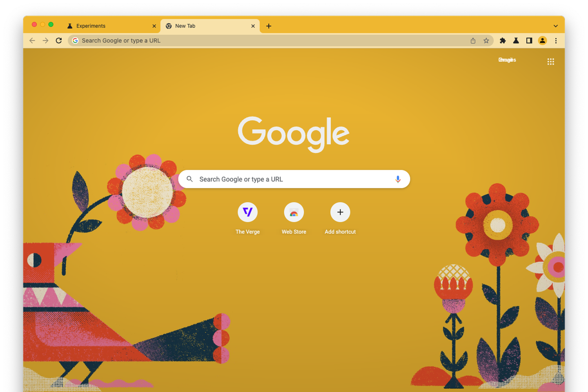Screen dimensions: 588x392
Task: Open the three-dot Chrome menu
Action: (556, 40)
